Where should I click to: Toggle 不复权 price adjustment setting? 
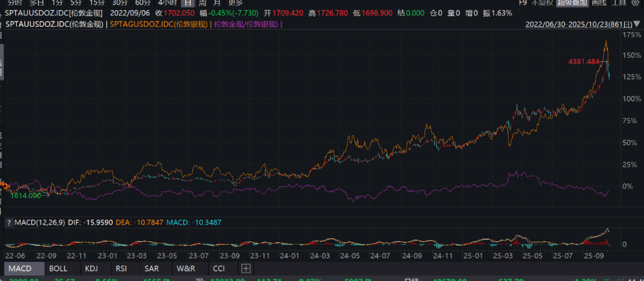(541, 2)
